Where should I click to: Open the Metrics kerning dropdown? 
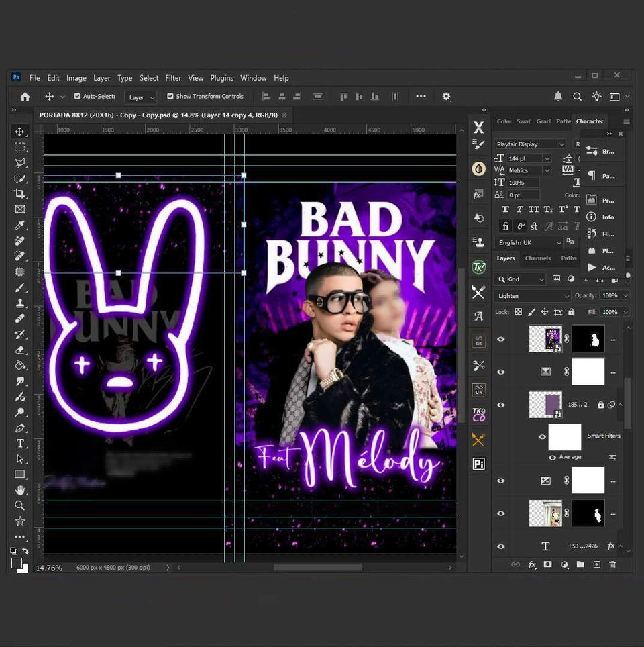click(547, 170)
